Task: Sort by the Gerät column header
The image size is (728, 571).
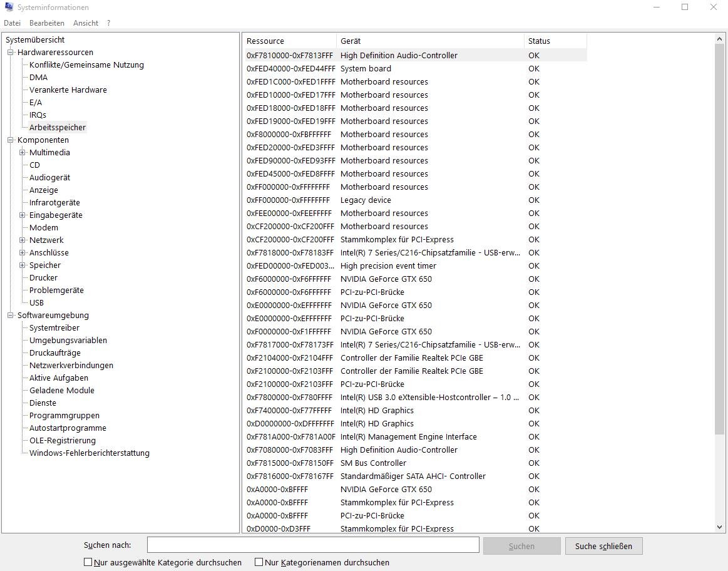Action: click(x=430, y=41)
